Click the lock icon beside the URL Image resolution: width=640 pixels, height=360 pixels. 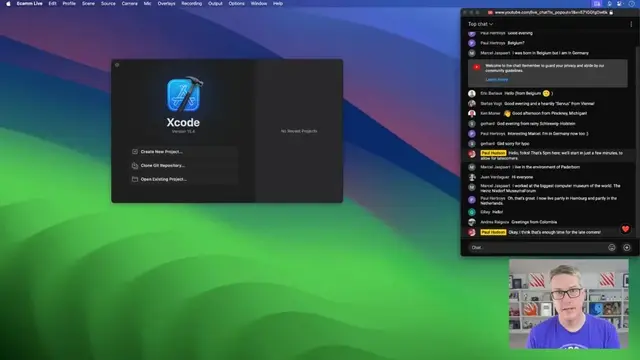(x=611, y=13)
